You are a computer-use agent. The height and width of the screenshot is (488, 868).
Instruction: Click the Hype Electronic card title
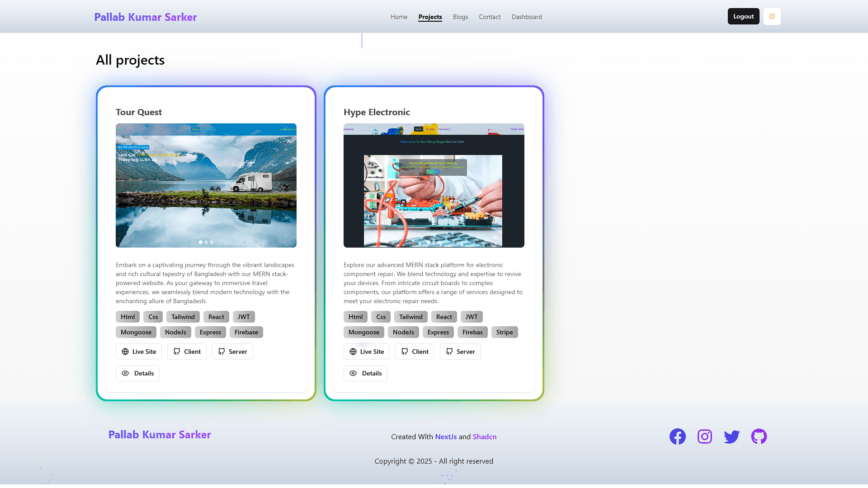click(377, 112)
